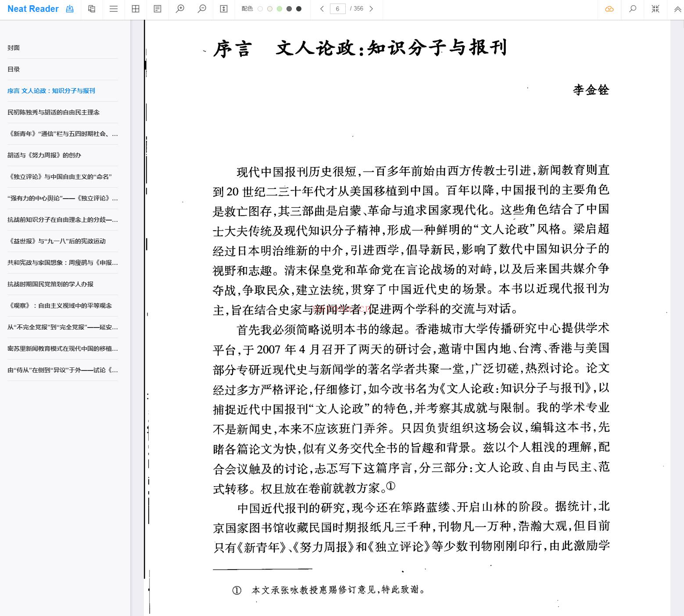Open the chapter 密苏里新闻教育模式在现代中国的移植

pos(62,349)
